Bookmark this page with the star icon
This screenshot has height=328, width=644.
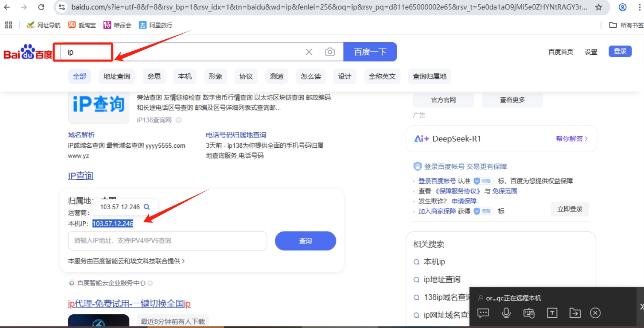click(599, 7)
